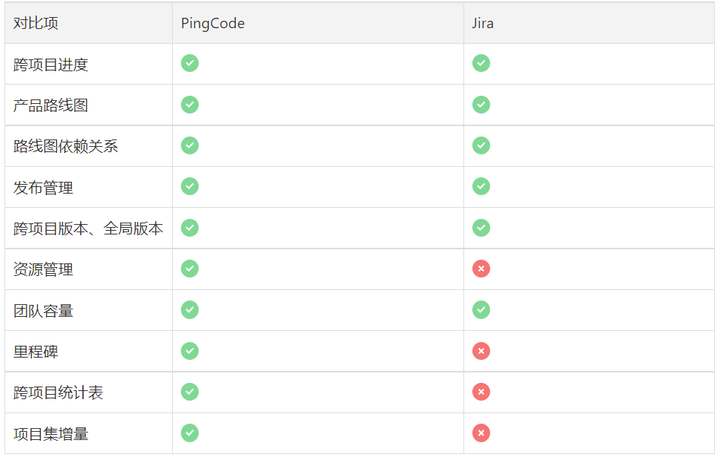Click Jira green check for 路线图依赖关系
The height and width of the screenshot is (460, 720).
(x=481, y=145)
